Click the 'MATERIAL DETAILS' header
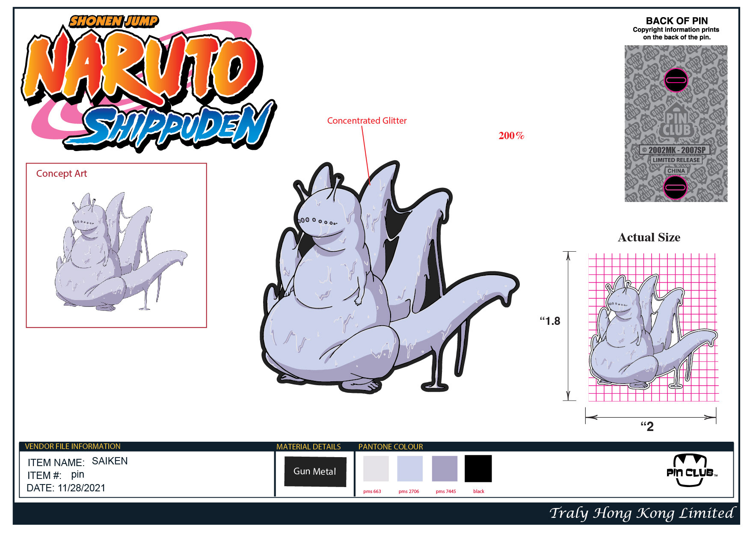This screenshot has height=538, width=756. pos(308,447)
